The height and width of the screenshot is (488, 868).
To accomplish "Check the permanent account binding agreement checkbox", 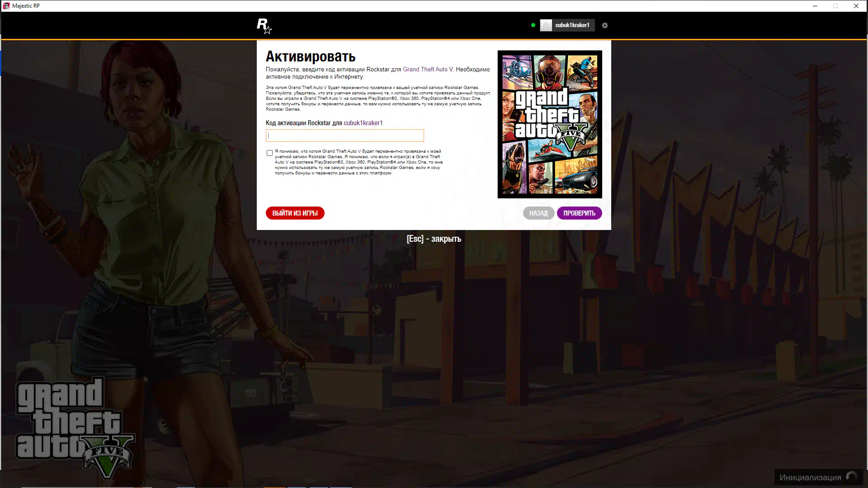I will coord(269,153).
